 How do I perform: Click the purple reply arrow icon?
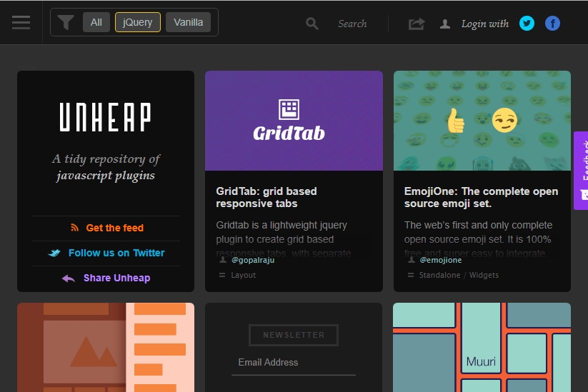(69, 278)
